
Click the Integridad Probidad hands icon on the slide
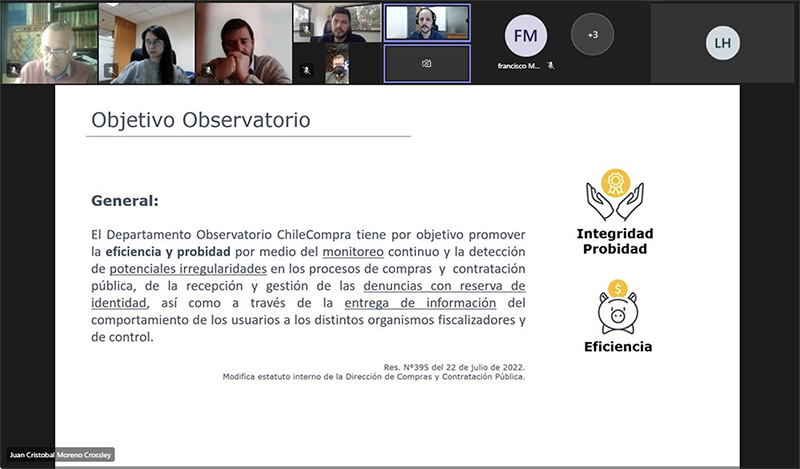point(615,195)
